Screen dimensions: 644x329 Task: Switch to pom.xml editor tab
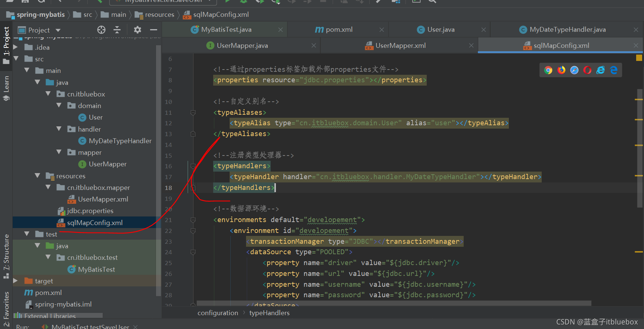point(334,30)
